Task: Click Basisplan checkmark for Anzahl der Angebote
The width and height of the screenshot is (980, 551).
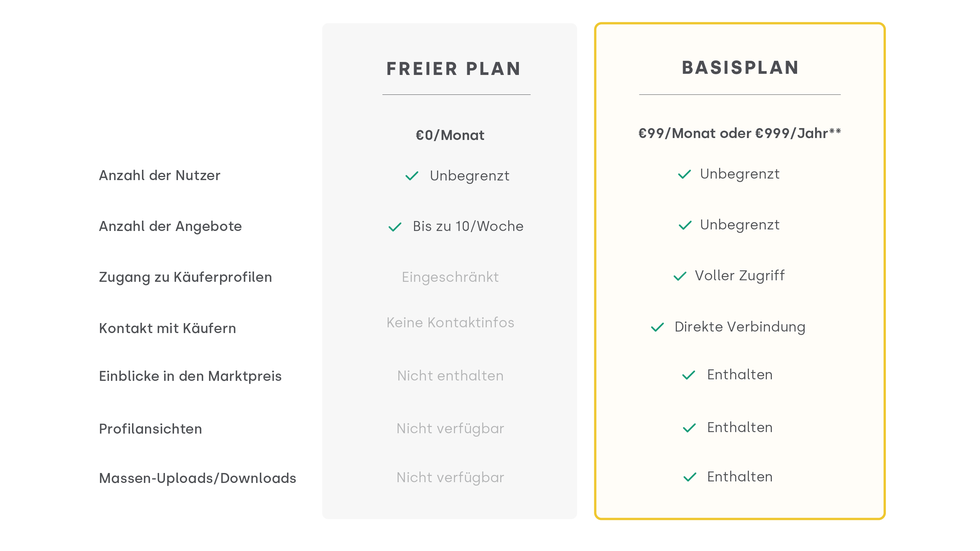Action: point(685,225)
